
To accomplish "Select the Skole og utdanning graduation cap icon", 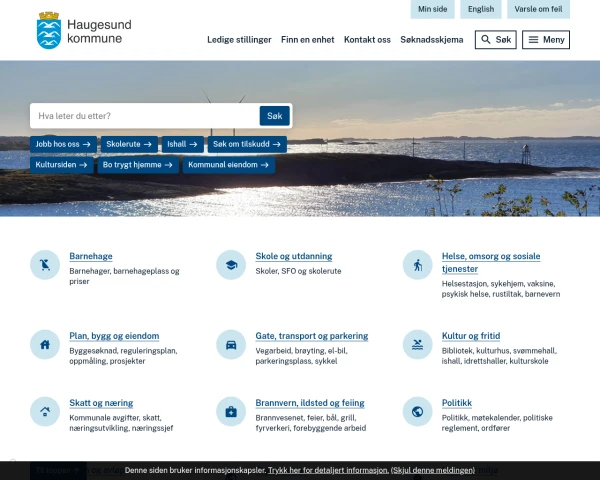I will click(231, 265).
